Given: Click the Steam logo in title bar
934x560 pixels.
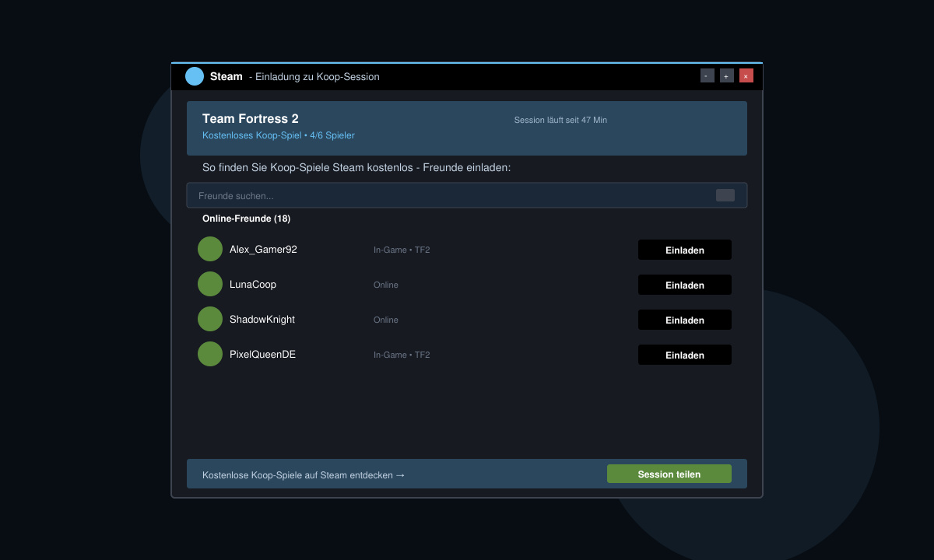Looking at the screenshot, I should coord(195,76).
